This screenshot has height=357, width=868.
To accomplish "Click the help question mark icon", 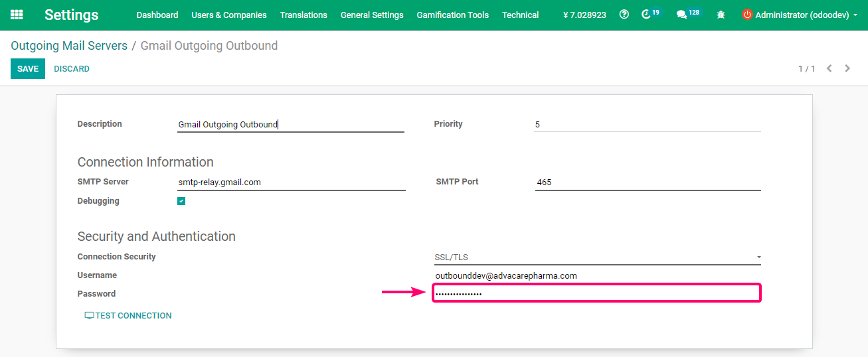I will coord(624,15).
